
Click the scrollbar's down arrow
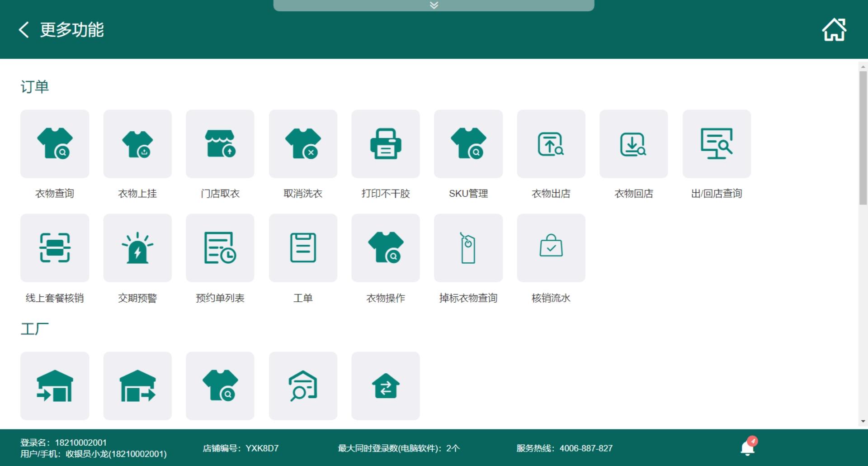863,421
